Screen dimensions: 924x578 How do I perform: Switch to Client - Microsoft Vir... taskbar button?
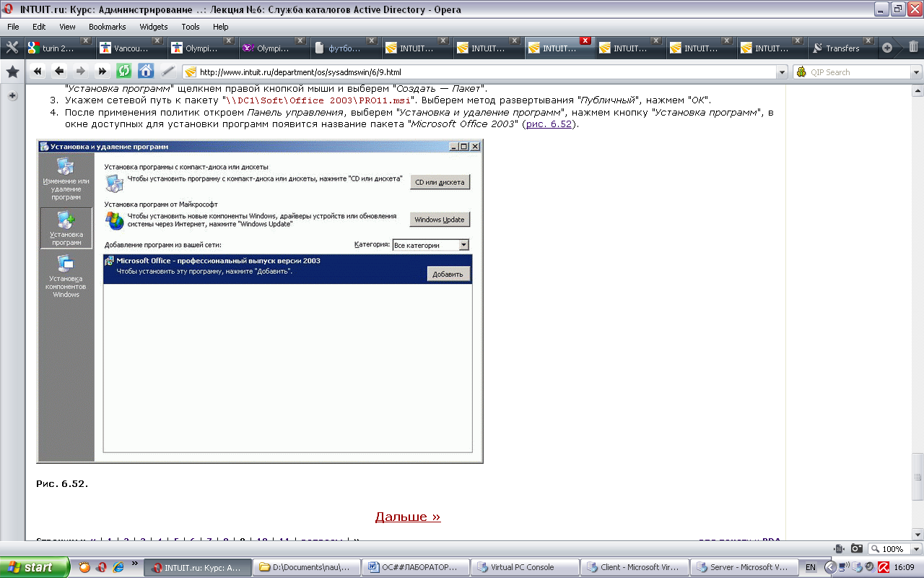(x=634, y=567)
